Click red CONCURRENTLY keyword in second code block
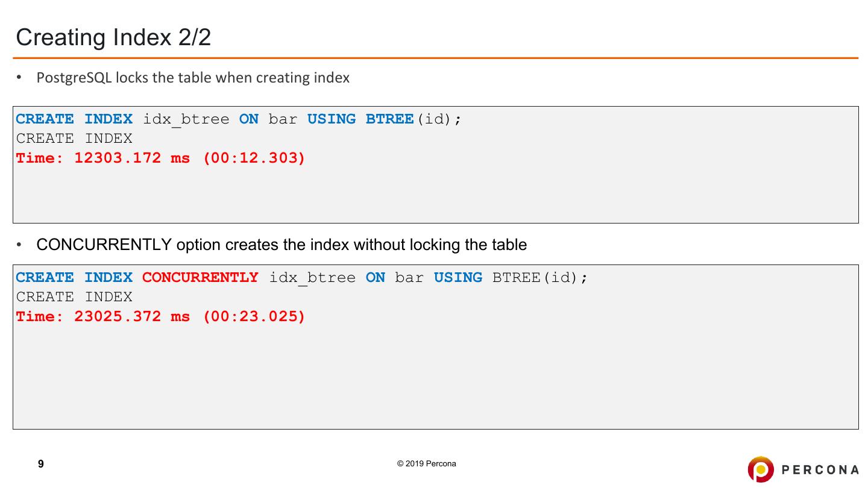 tap(200, 278)
